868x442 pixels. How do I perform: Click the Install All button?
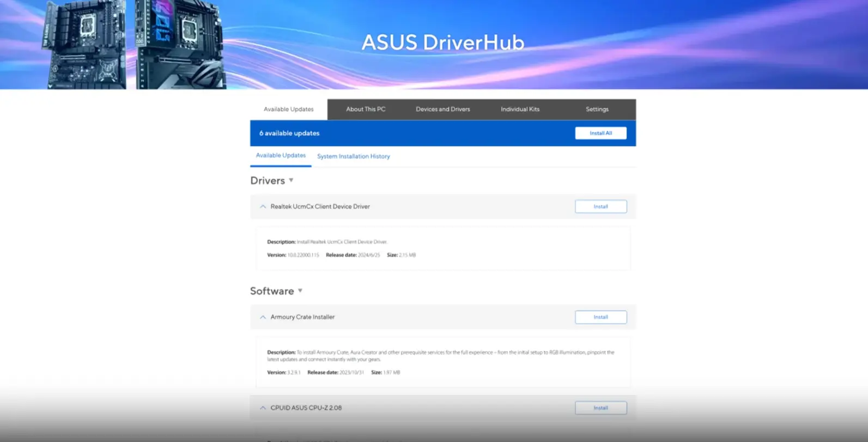pos(600,133)
